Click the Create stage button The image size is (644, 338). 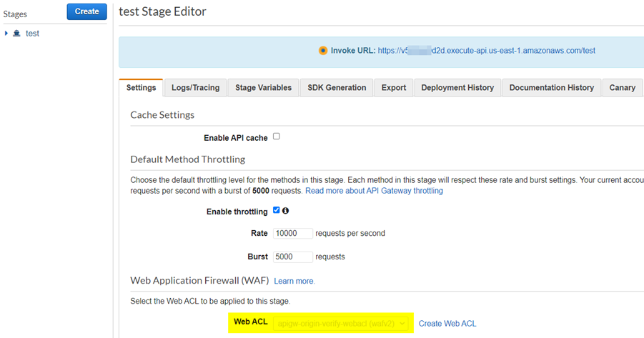pyautogui.click(x=86, y=12)
